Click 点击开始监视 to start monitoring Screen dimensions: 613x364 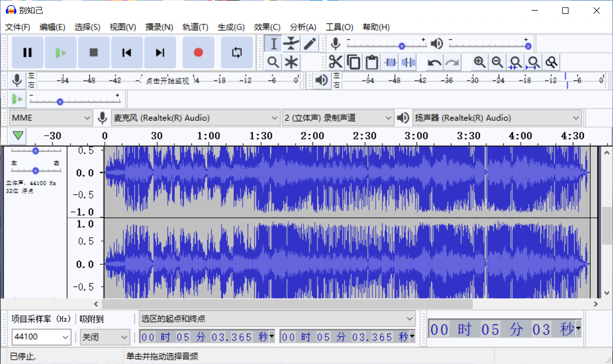pos(167,81)
